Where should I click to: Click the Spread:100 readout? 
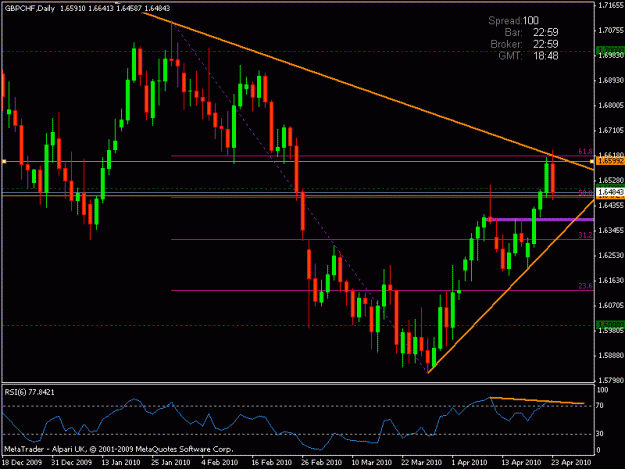pos(513,21)
